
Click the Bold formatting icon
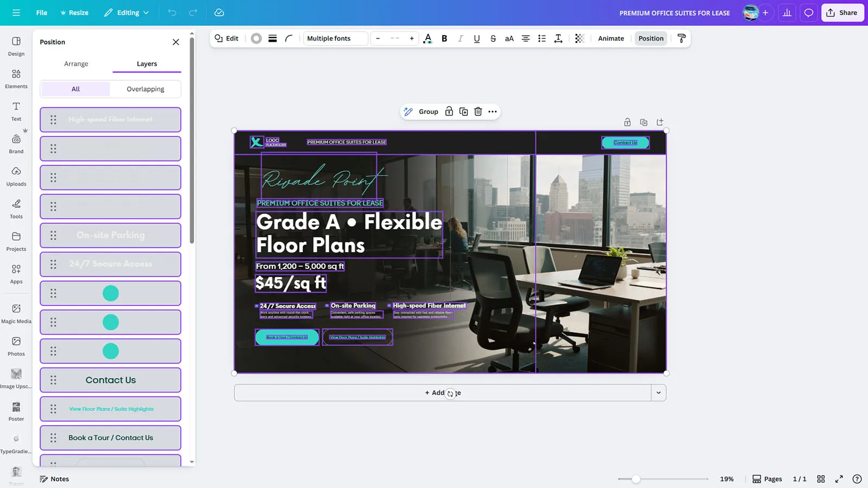click(444, 38)
